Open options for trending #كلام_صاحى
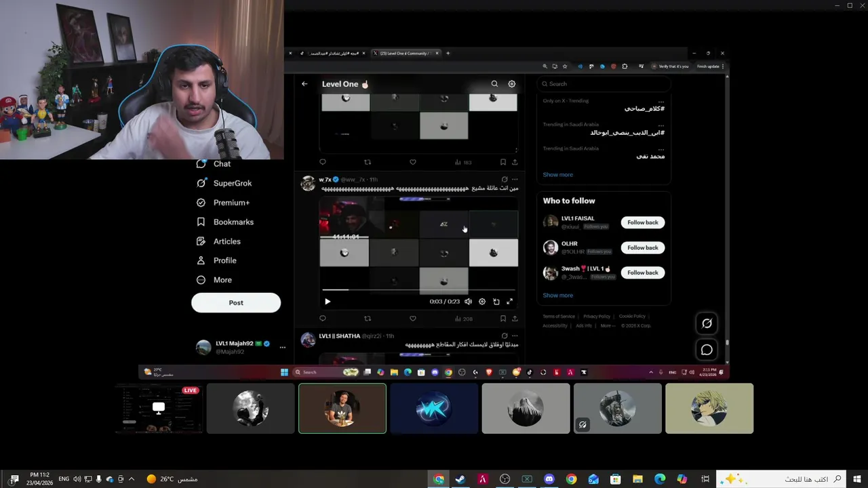868x488 pixels. (661, 101)
